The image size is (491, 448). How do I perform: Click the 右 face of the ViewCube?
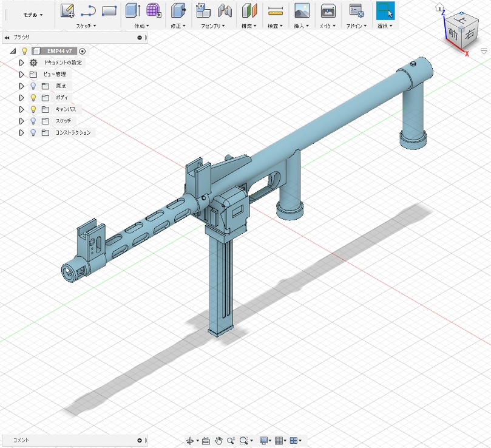coord(469,35)
